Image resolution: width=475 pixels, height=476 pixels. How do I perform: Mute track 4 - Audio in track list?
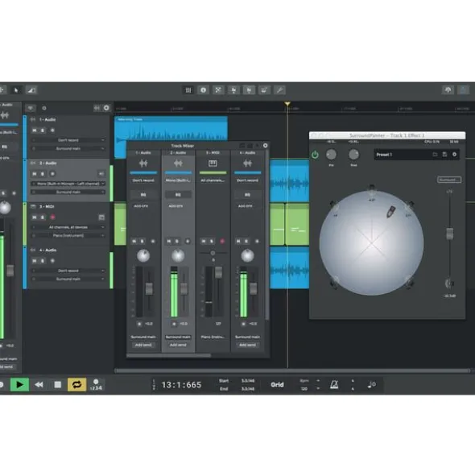35,261
